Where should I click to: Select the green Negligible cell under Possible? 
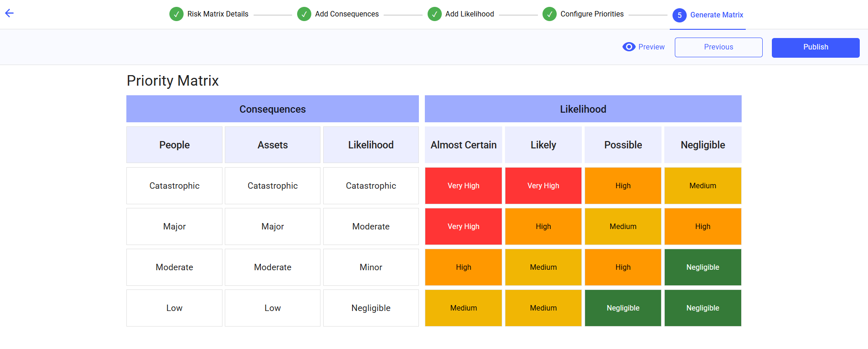623,308
